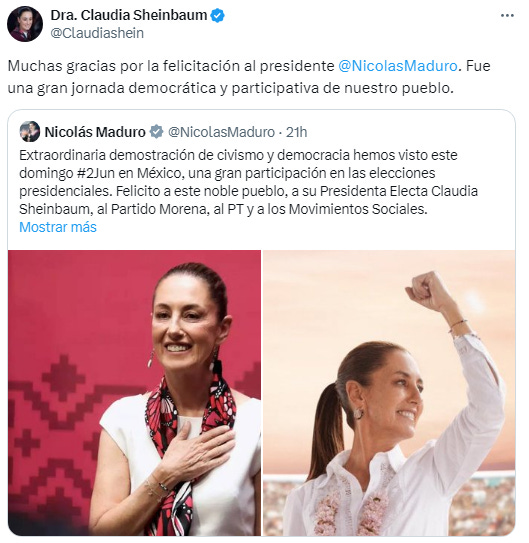This screenshot has height=543, width=529.
Task: Click the blue verified badge beside Sheinbaum
Action: click(218, 16)
